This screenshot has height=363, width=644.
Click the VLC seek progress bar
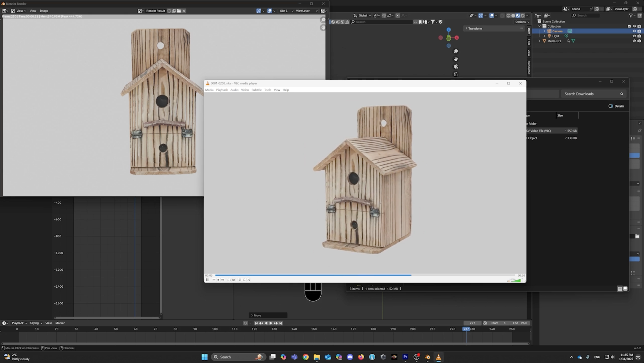[365, 275]
